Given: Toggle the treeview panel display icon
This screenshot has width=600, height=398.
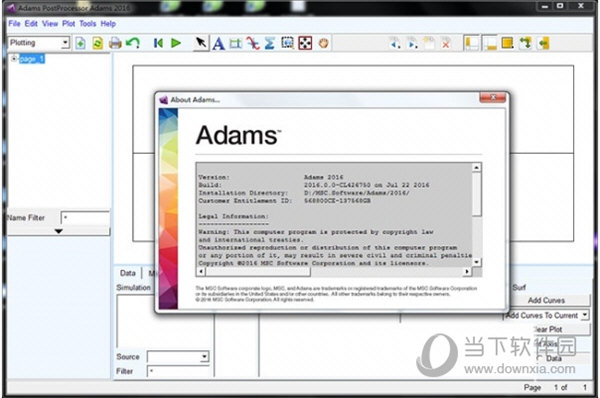Looking at the screenshot, I should 471,43.
